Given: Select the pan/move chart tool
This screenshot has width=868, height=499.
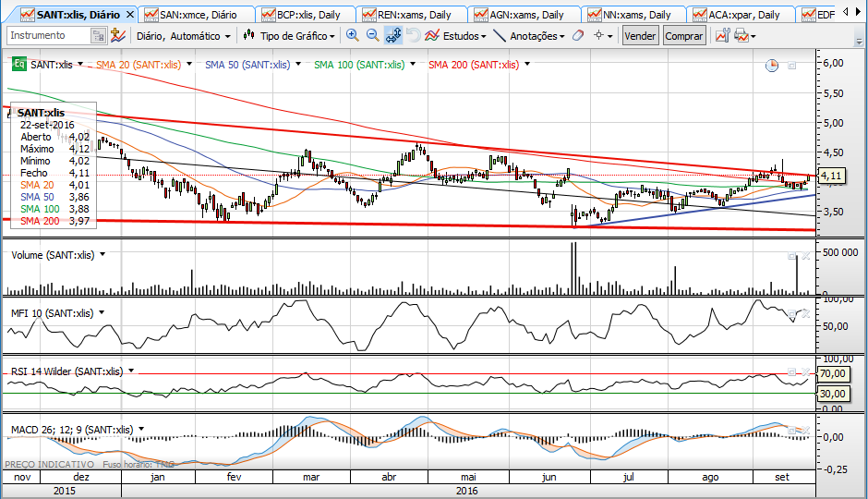Looking at the screenshot, I should pyautogui.click(x=392, y=35).
